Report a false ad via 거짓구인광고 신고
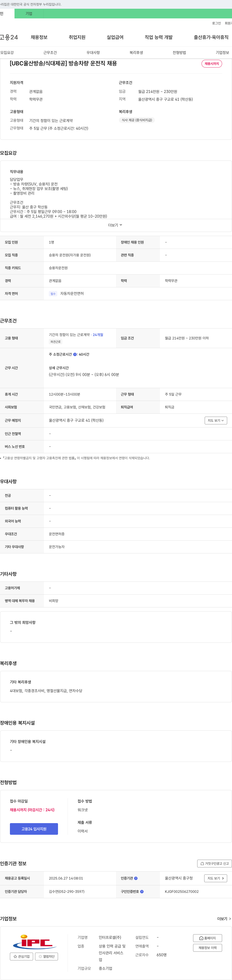232x980 pixels. pyautogui.click(x=215, y=864)
